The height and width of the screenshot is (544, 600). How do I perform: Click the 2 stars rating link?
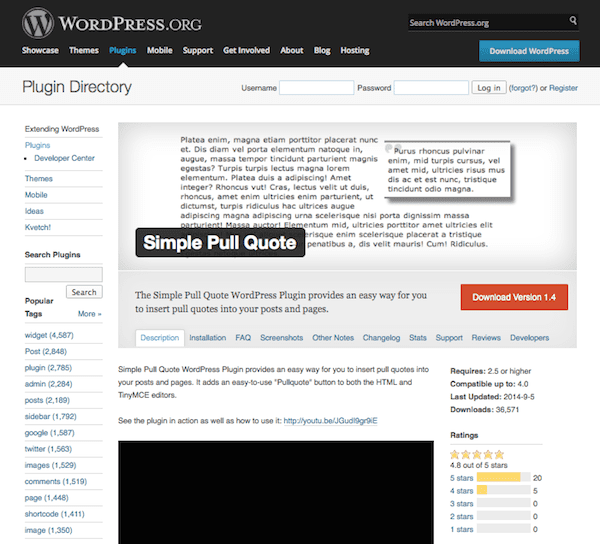click(461, 516)
